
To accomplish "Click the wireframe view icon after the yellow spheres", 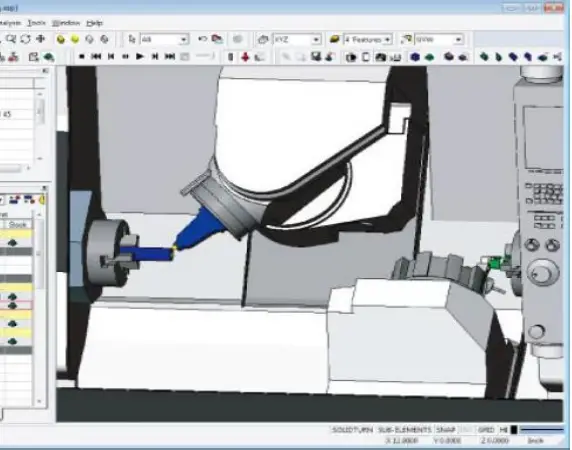I will coord(89,39).
